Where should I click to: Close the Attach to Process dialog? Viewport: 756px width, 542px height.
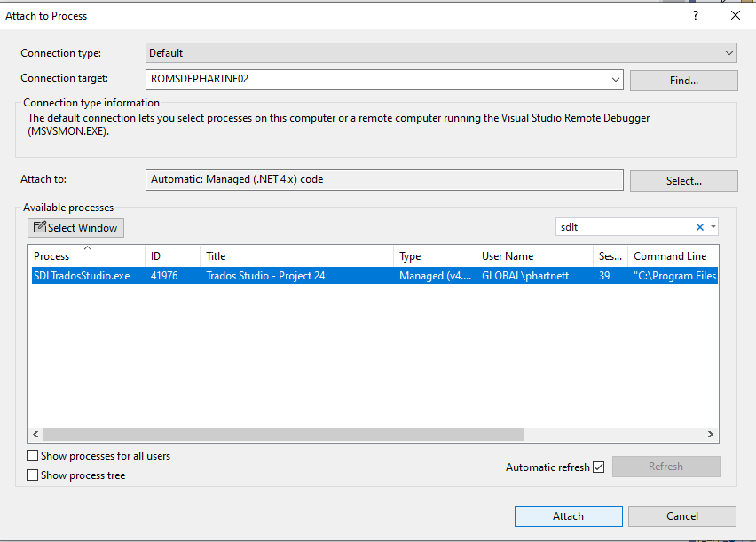click(x=735, y=15)
